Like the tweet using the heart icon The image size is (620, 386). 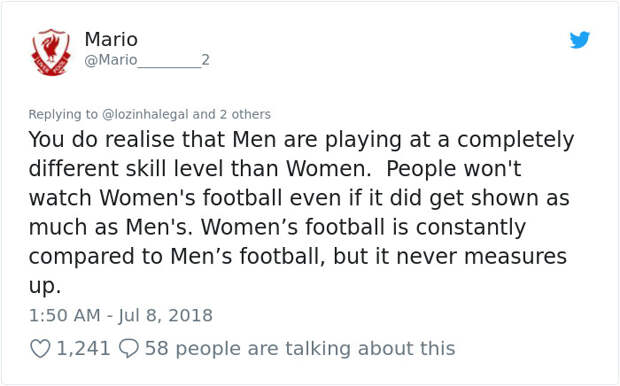click(40, 349)
